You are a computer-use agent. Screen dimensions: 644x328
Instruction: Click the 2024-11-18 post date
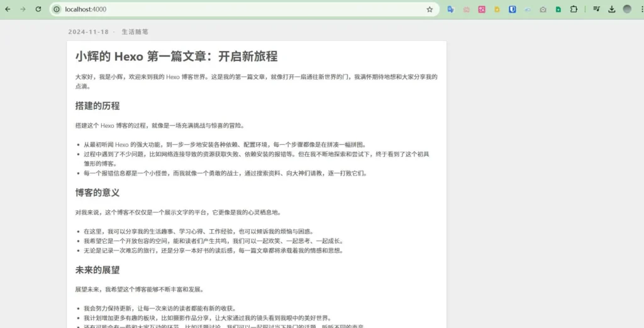tap(88, 31)
